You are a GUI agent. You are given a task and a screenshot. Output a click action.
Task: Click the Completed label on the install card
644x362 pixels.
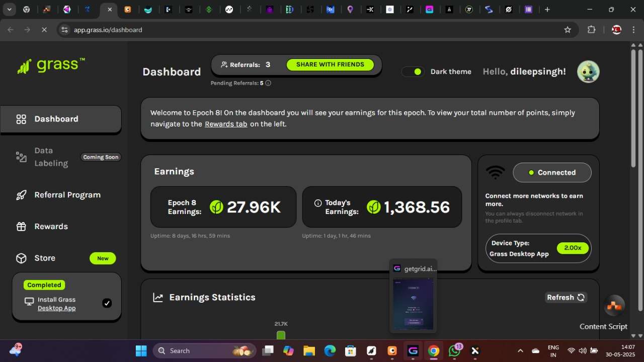point(44,285)
